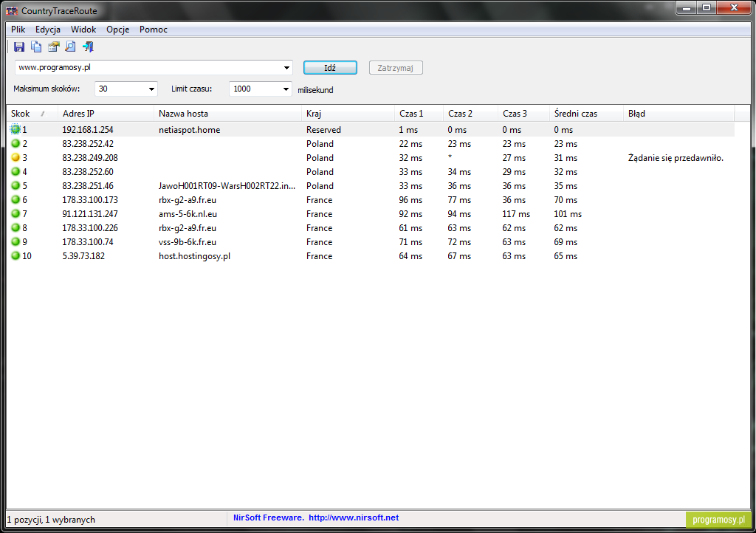Viewport: 756px width, 533px height.
Task: Click the Reserved country cell
Action: (323, 130)
